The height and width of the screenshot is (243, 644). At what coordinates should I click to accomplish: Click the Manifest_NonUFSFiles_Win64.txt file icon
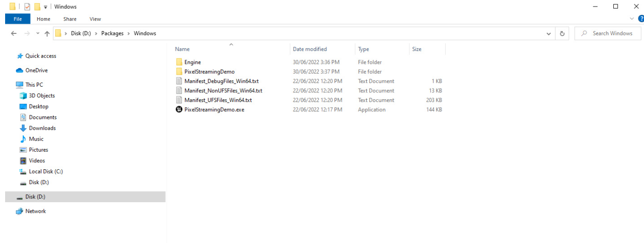coord(179,90)
